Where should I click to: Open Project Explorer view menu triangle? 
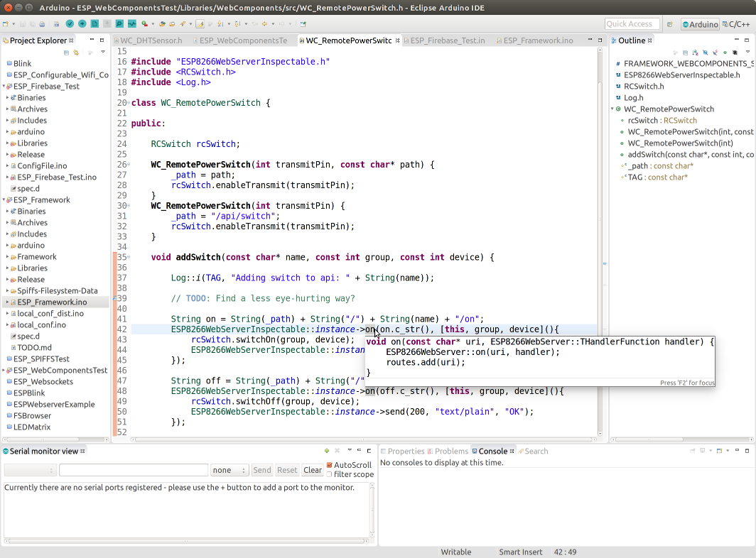pos(103,52)
